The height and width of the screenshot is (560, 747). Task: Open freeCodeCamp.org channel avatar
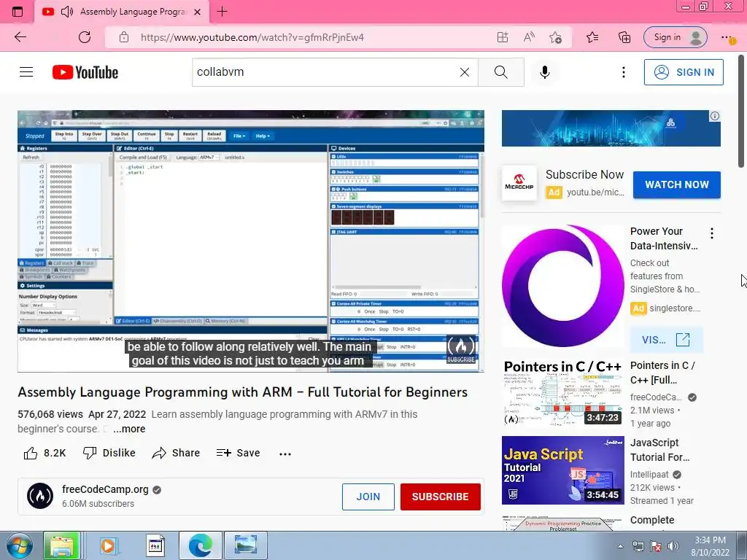pyautogui.click(x=40, y=496)
